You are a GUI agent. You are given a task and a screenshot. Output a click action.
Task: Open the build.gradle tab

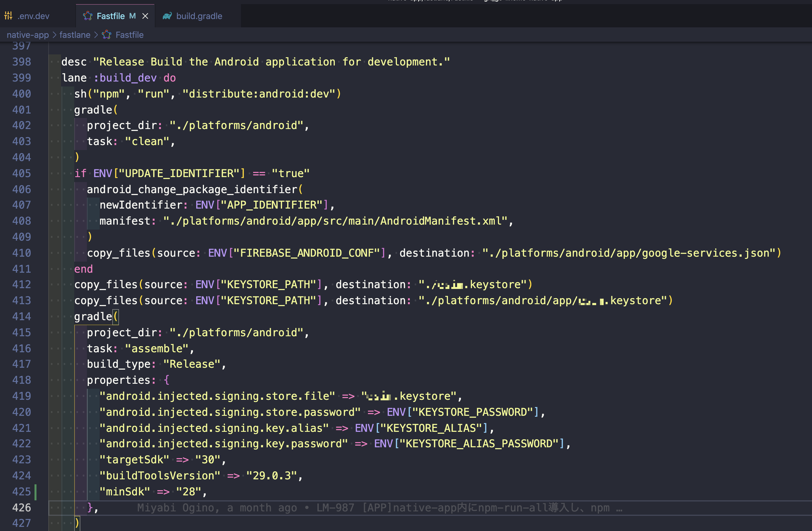[199, 16]
